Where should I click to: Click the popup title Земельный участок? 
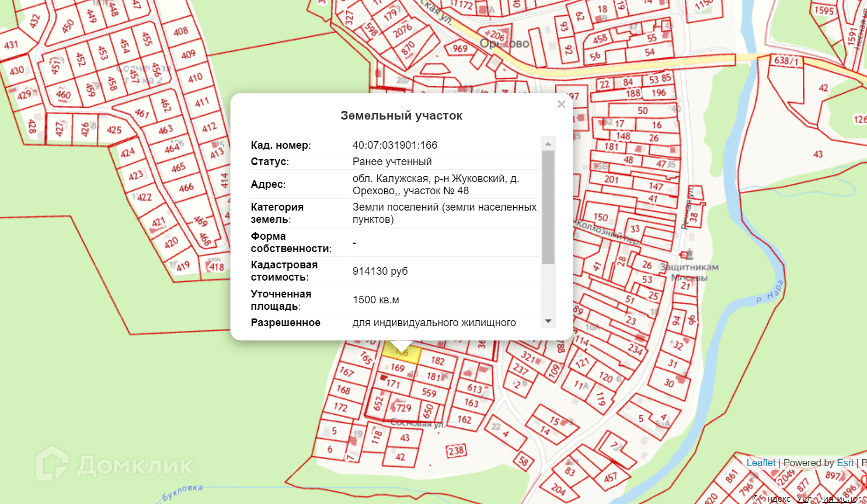402,116
